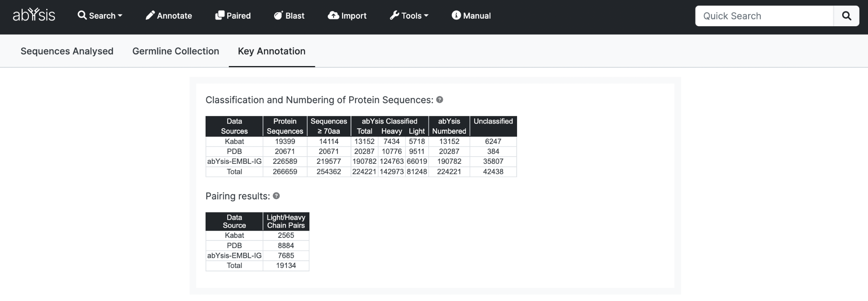Click the value 66019

[417, 161]
